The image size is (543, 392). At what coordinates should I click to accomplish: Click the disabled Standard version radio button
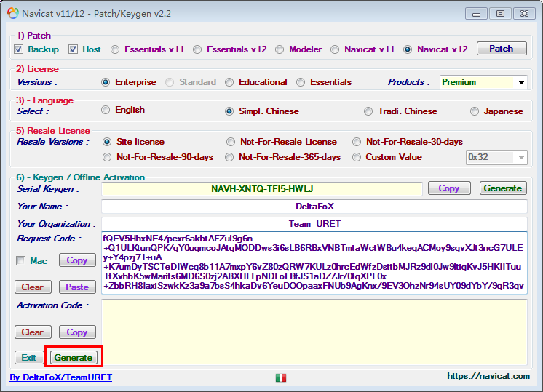(170, 82)
